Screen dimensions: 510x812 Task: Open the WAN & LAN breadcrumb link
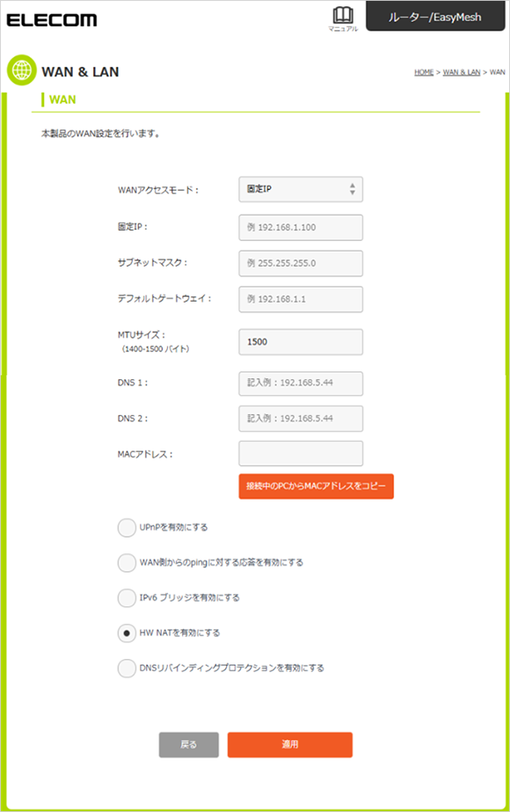point(462,72)
